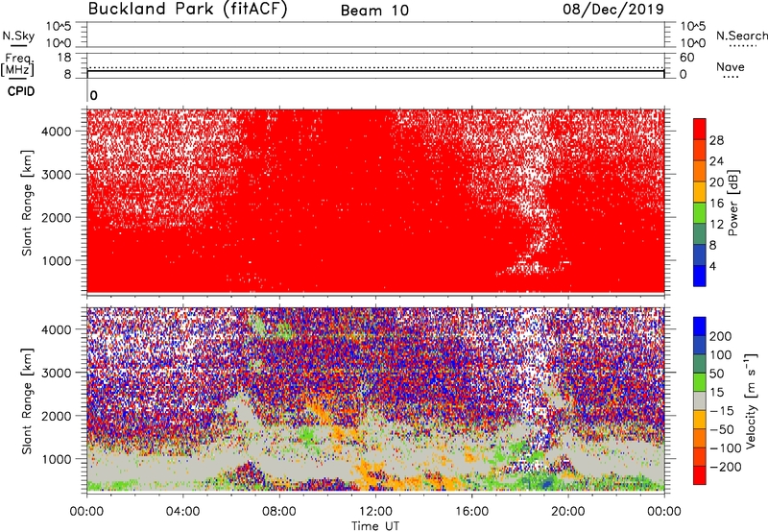Click the '24' tick on the power color bar

[x=716, y=161]
